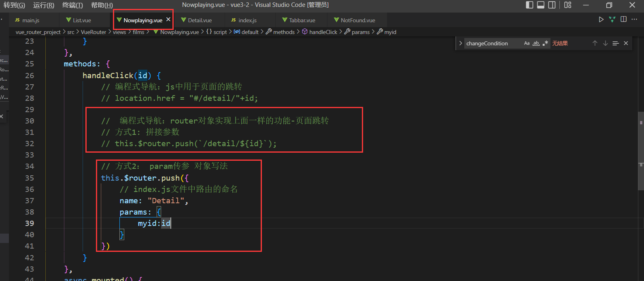Click the green Vue extension icon
This screenshot has width=644, height=281.
[x=612, y=19]
